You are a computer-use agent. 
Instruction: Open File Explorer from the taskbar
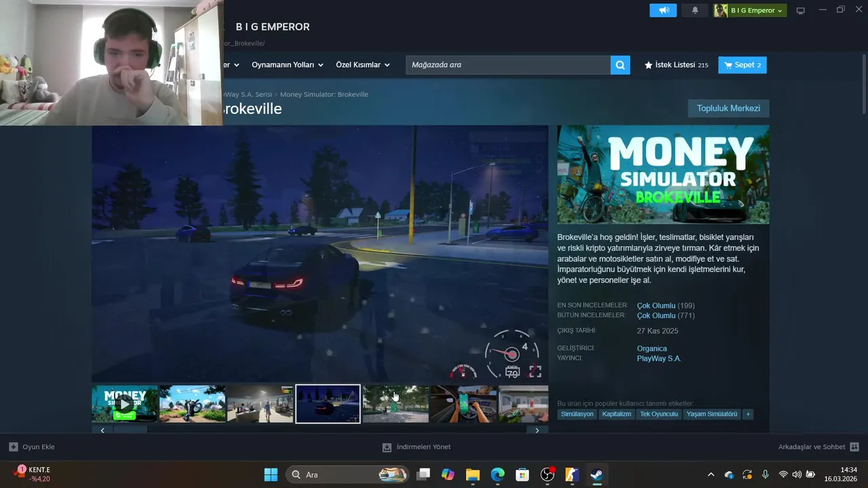point(473,474)
